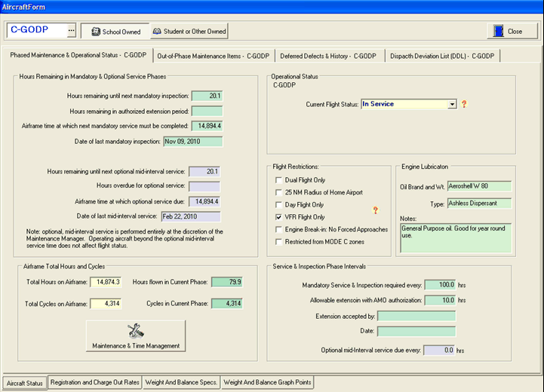Select the School Owned button
Viewport: 544px width, 392px height.
click(x=114, y=32)
